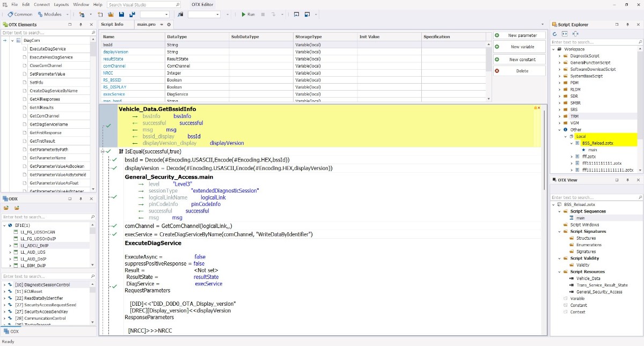The image size is (644, 346).
Task: Select the TRM folder in Script Explorer
Action: (x=574, y=116)
